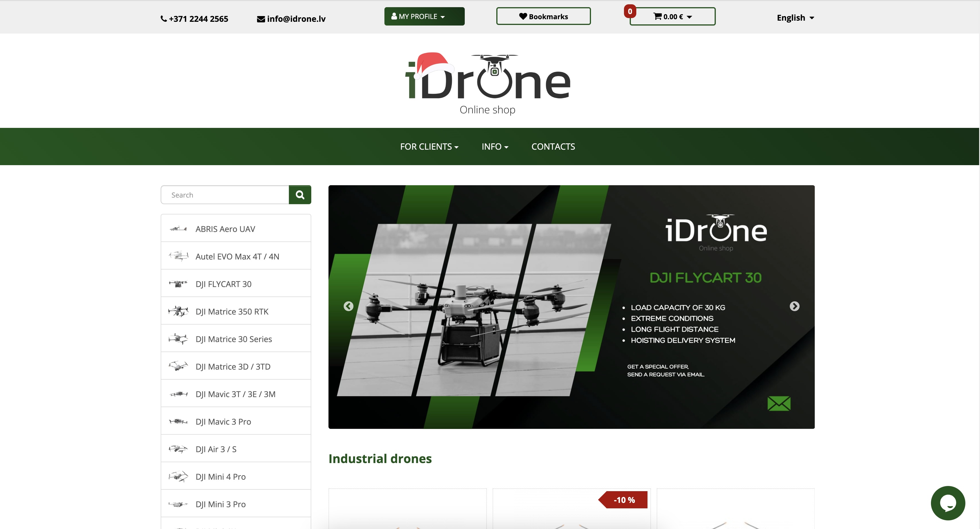Viewport: 980px width, 529px height.
Task: Go to previous banner slide arrow
Action: click(x=349, y=306)
